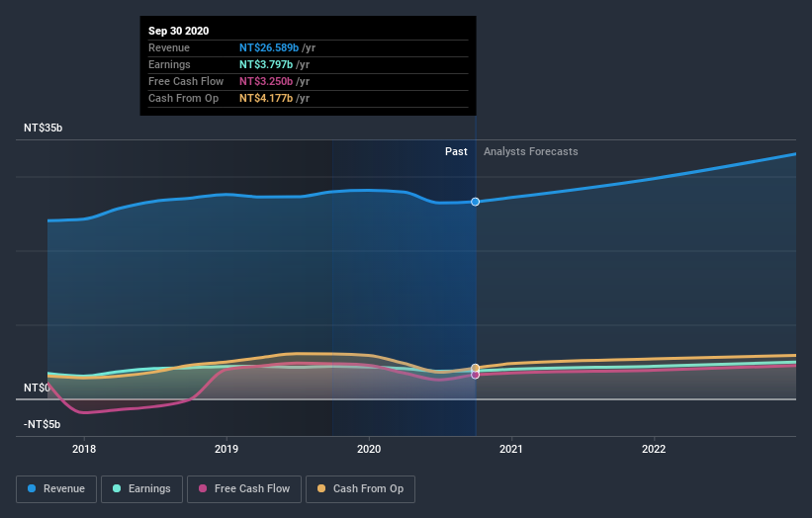Click the NT$0 y-axis label
The image size is (812, 518).
37,388
